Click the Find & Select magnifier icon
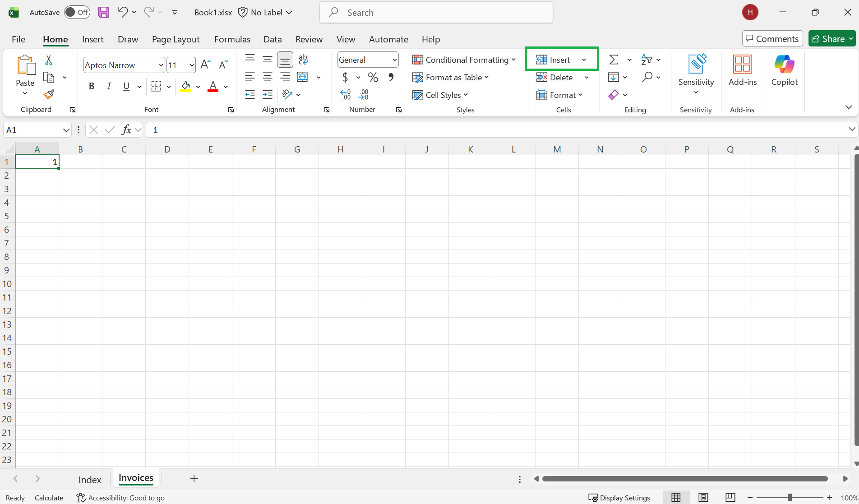 [x=647, y=77]
